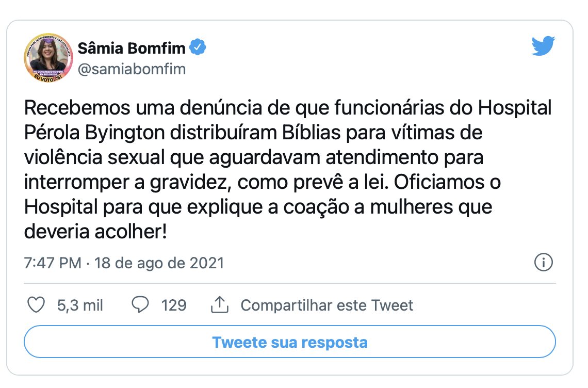Screen dimensions: 588x388
Task: Click the Sâmia Bomfim display name
Action: tap(132, 48)
